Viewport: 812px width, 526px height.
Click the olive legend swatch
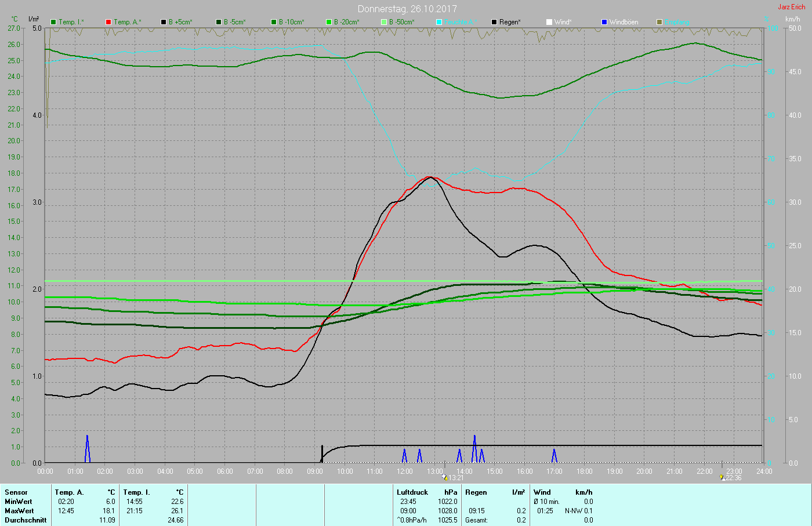pos(659,22)
